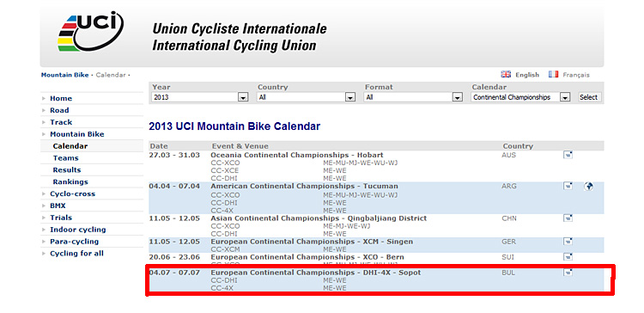Screen dimensions: 644x313
Task: Click country code GER
Action: click(509, 242)
